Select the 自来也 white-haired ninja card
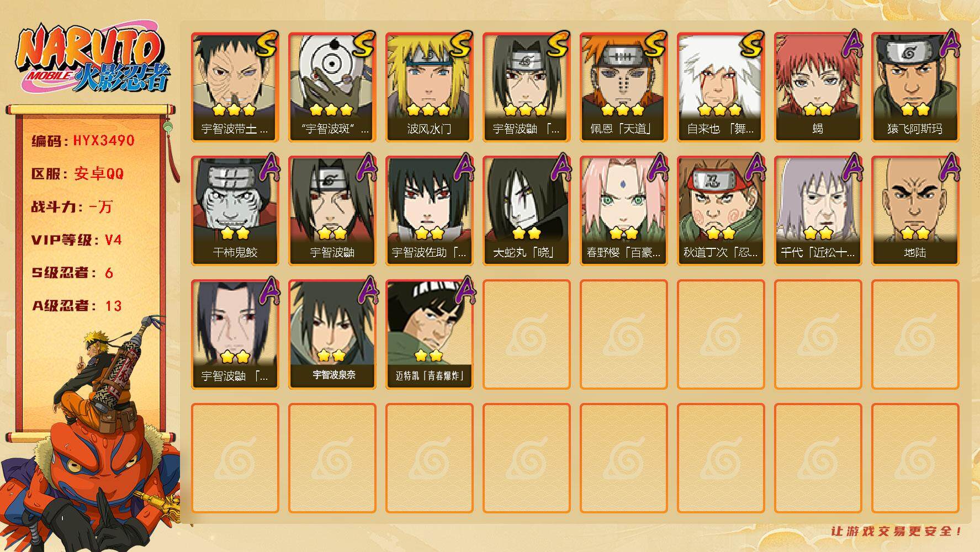The width and height of the screenshot is (980, 552). tap(721, 87)
